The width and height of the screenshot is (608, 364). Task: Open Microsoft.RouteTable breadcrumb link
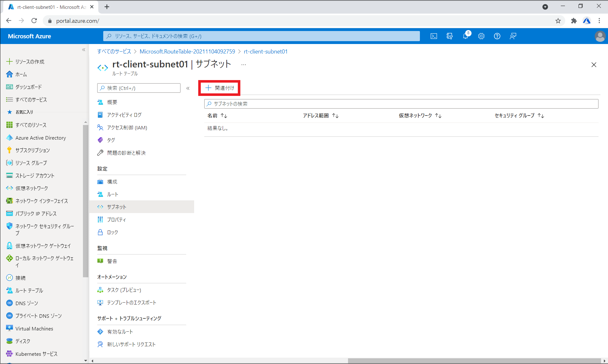pyautogui.click(x=187, y=52)
